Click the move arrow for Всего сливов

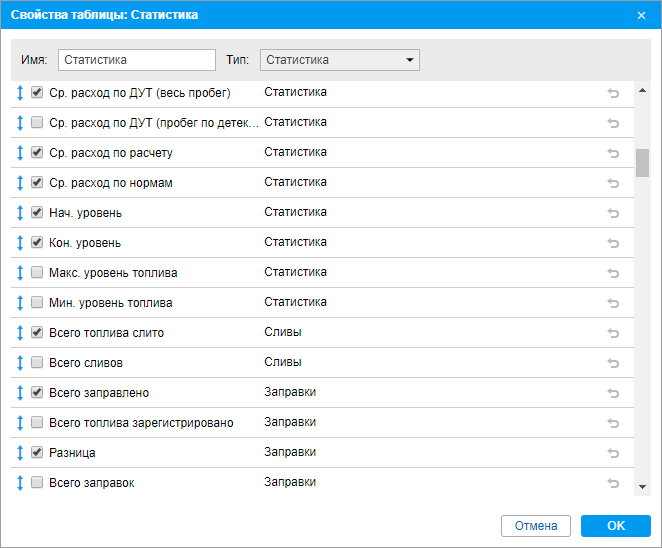pos(20,363)
